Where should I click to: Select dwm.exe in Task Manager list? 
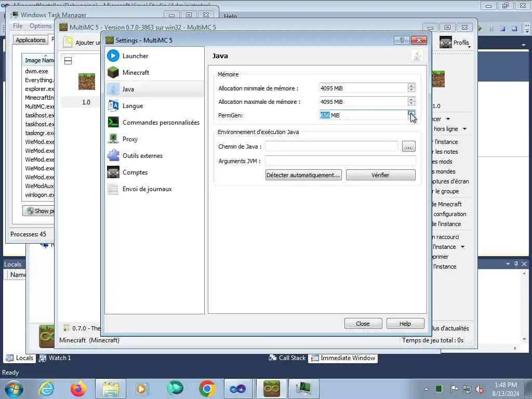37,71
